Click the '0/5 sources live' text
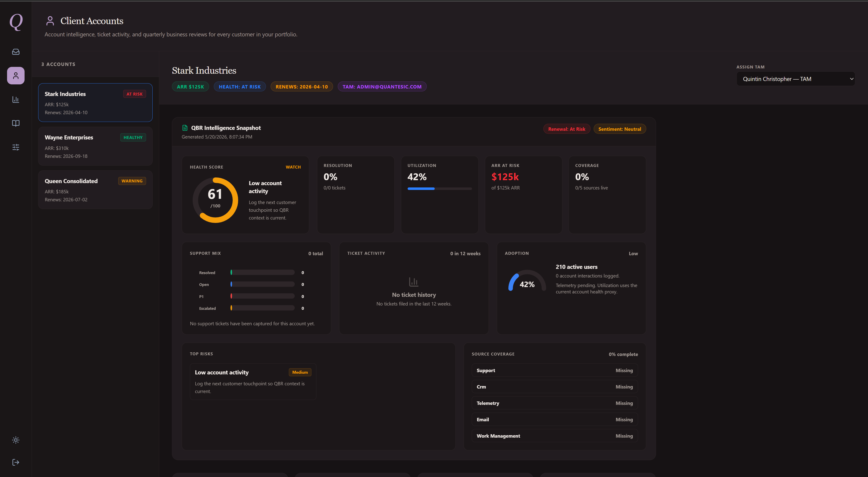Image resolution: width=868 pixels, height=477 pixels. (591, 188)
